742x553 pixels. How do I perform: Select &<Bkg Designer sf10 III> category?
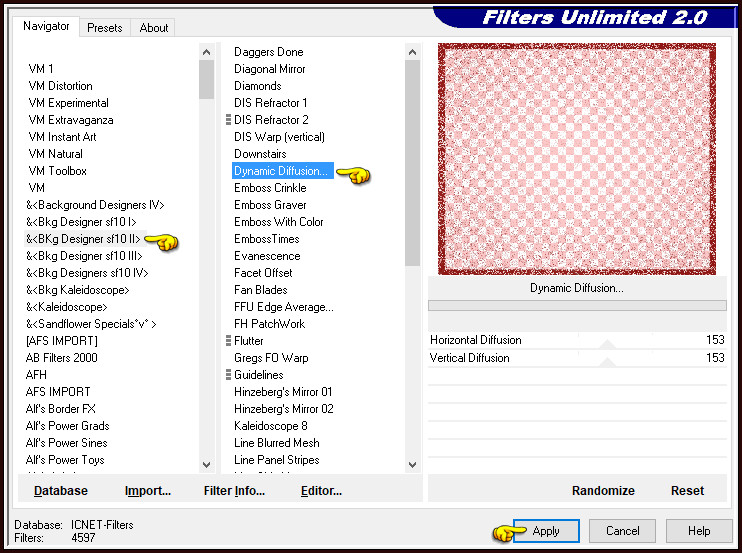click(x=84, y=256)
